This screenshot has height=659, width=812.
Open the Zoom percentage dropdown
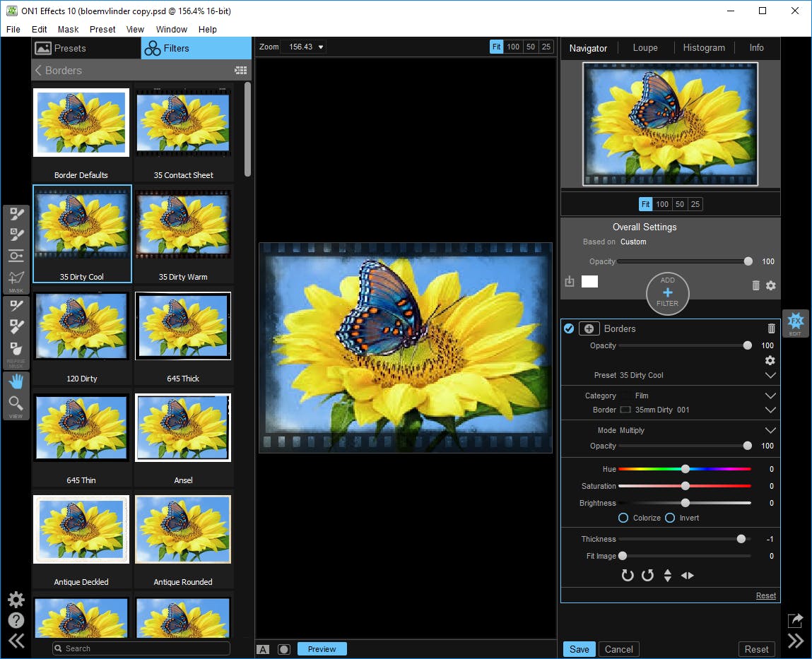point(321,47)
